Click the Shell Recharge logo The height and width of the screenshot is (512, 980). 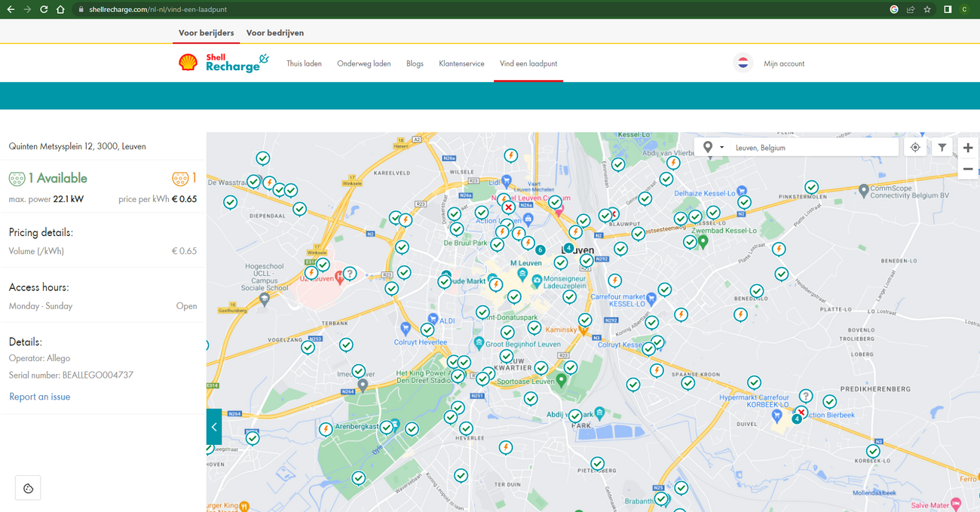223,63
